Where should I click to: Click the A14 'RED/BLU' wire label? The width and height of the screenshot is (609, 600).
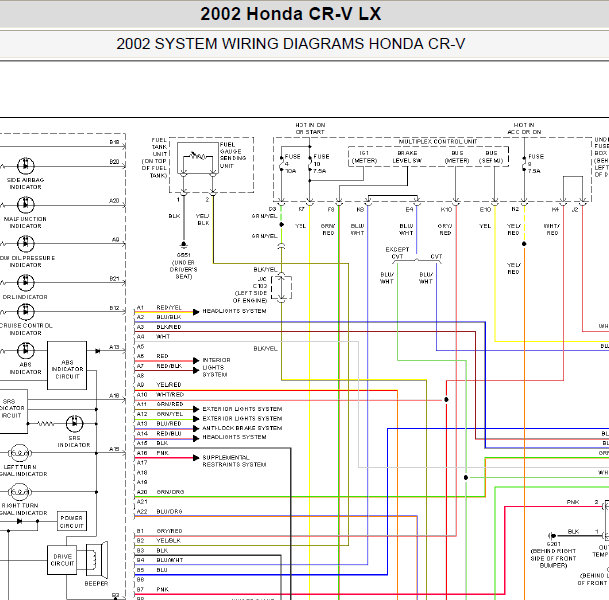[x=169, y=433]
